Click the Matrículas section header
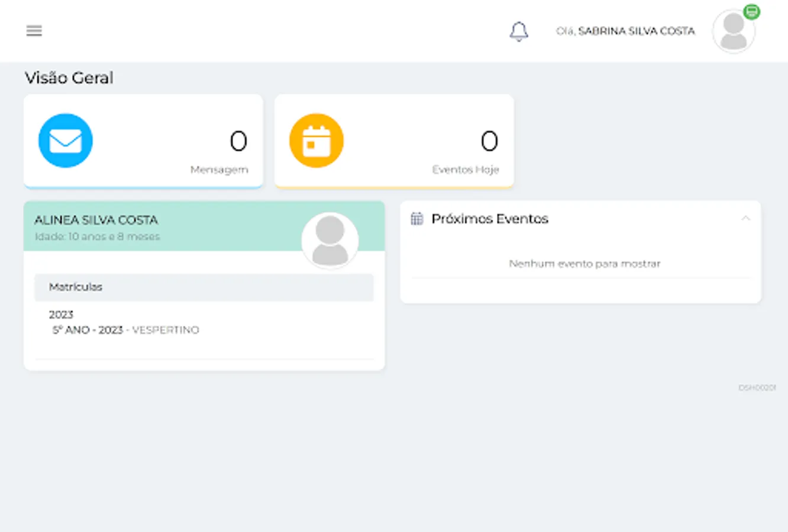Viewport: 788px width, 532px height. click(204, 287)
